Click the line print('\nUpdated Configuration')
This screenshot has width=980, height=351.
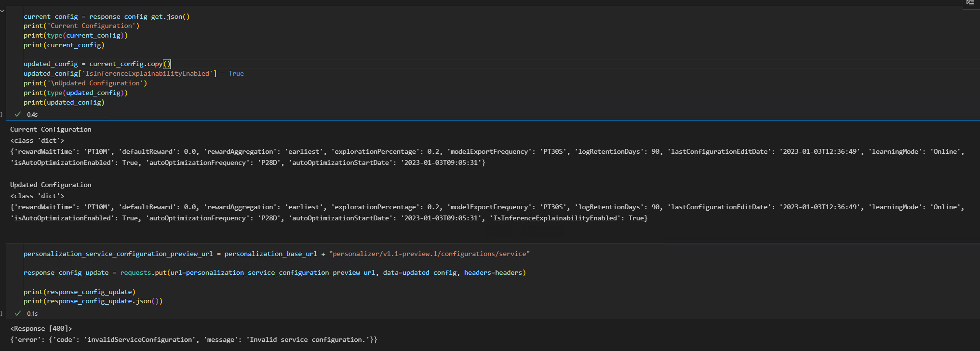point(85,83)
